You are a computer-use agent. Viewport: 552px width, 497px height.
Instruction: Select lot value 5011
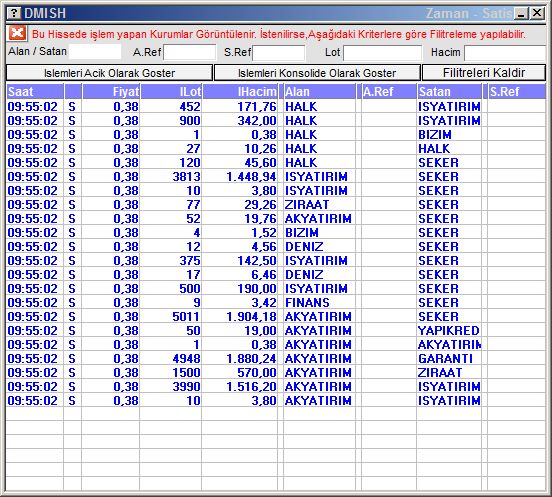[187, 317]
